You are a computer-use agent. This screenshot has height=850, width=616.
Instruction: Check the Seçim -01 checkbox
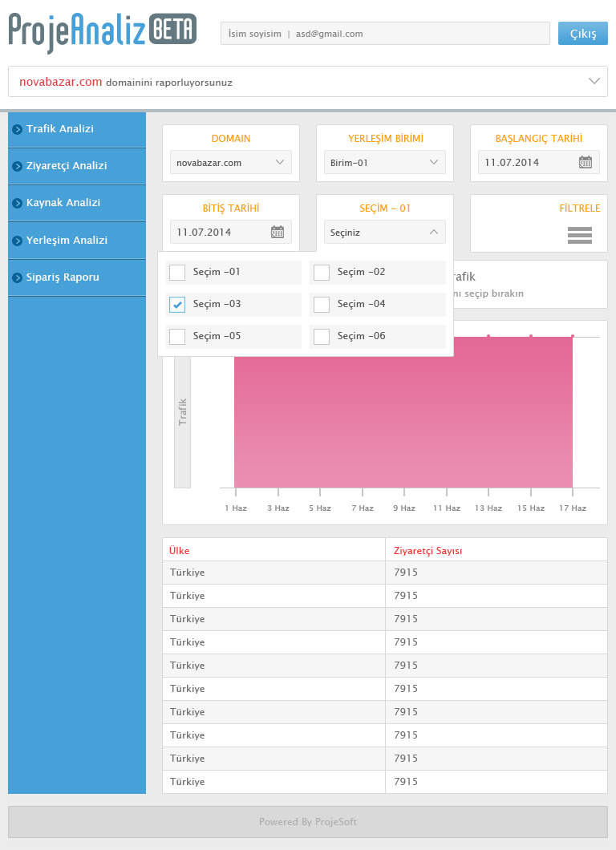pos(177,273)
